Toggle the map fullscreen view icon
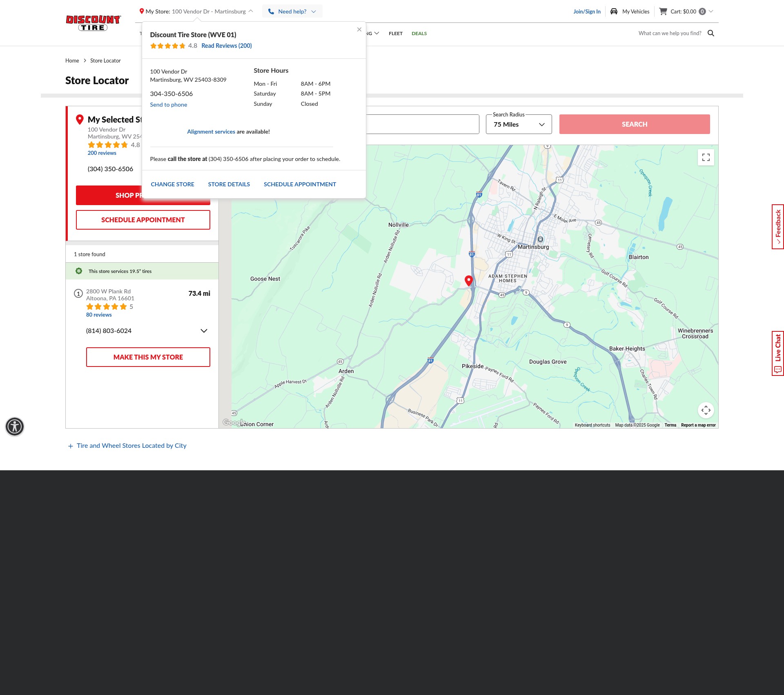The height and width of the screenshot is (695, 784). click(x=706, y=157)
